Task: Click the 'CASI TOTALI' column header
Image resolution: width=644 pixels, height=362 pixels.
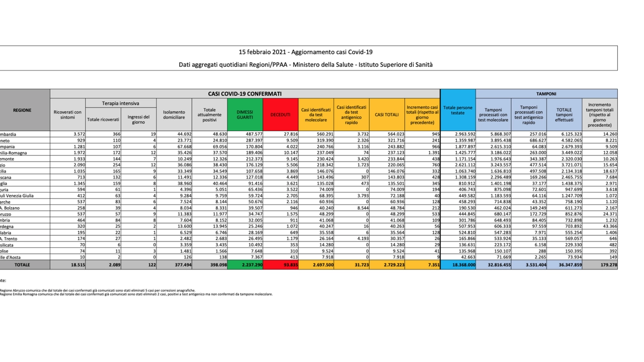Action: tap(387, 115)
